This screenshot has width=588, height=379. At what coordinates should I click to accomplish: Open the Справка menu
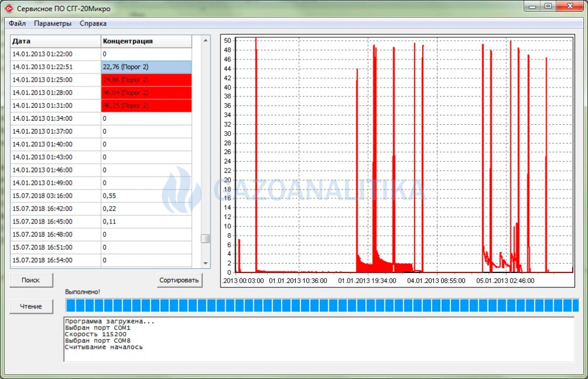pos(93,24)
